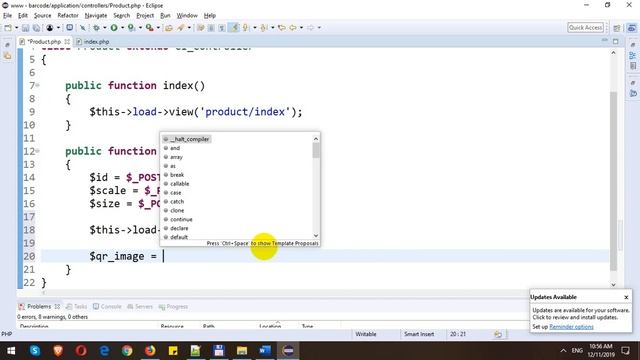640x360 pixels.
Task: Maximize the editor area
Action: [616, 41]
